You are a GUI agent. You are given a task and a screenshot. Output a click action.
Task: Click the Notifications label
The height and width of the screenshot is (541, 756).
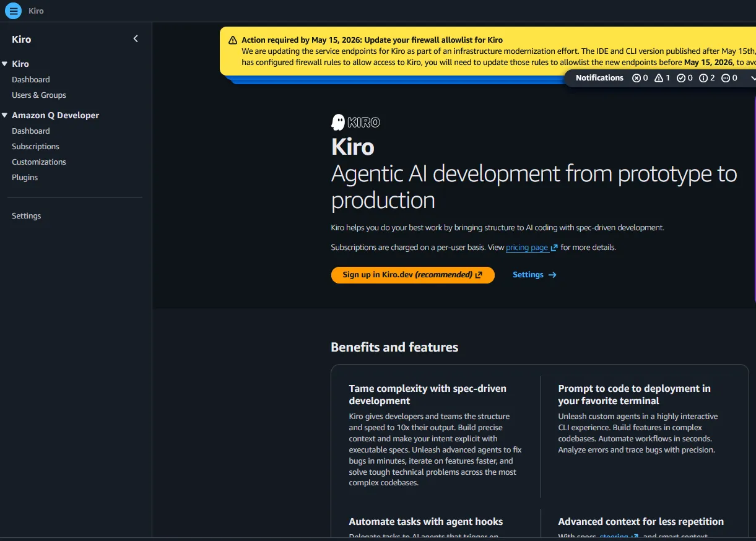(599, 78)
